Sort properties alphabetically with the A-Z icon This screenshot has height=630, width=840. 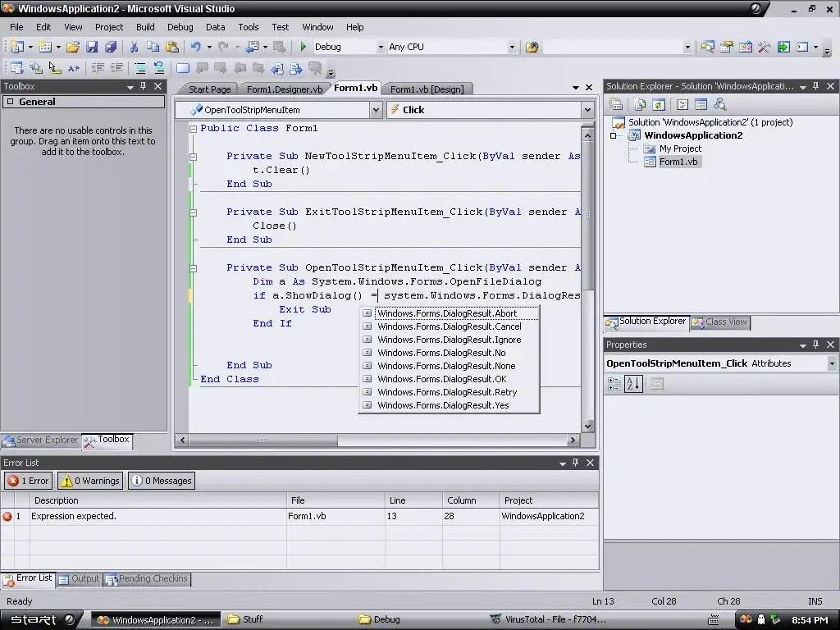tap(633, 384)
